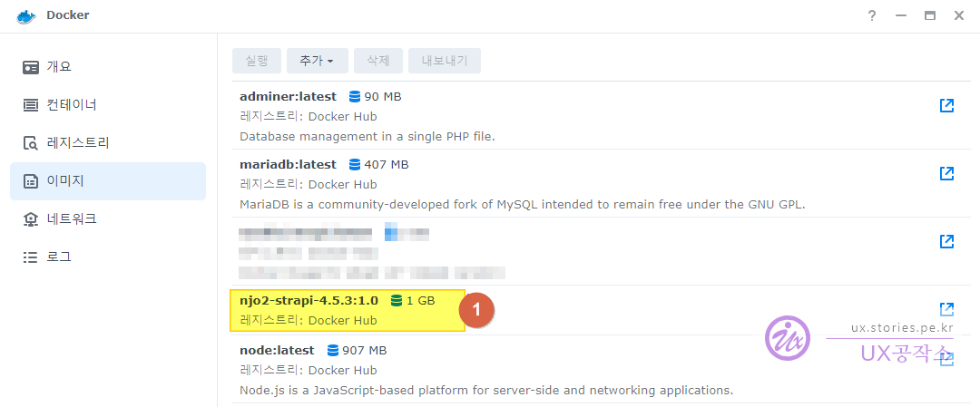This screenshot has width=980, height=407.
Task: Open the 컨테이너 section
Action: click(107, 105)
